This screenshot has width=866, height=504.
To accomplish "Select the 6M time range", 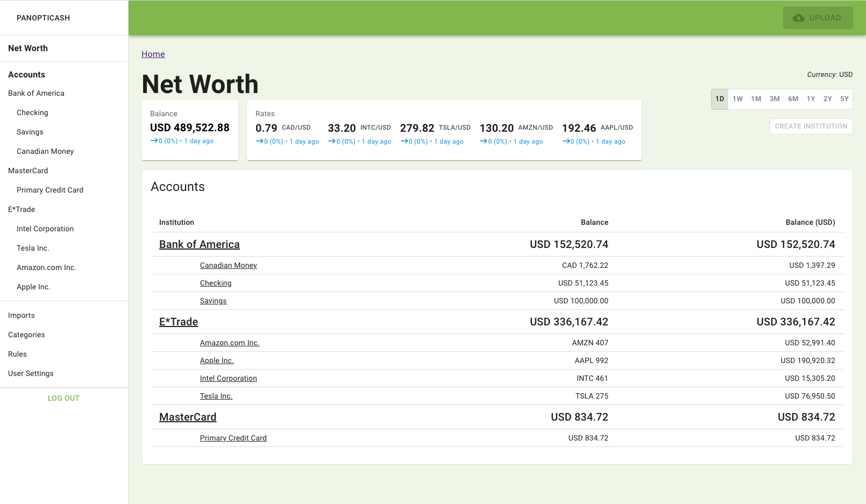I will [x=793, y=99].
